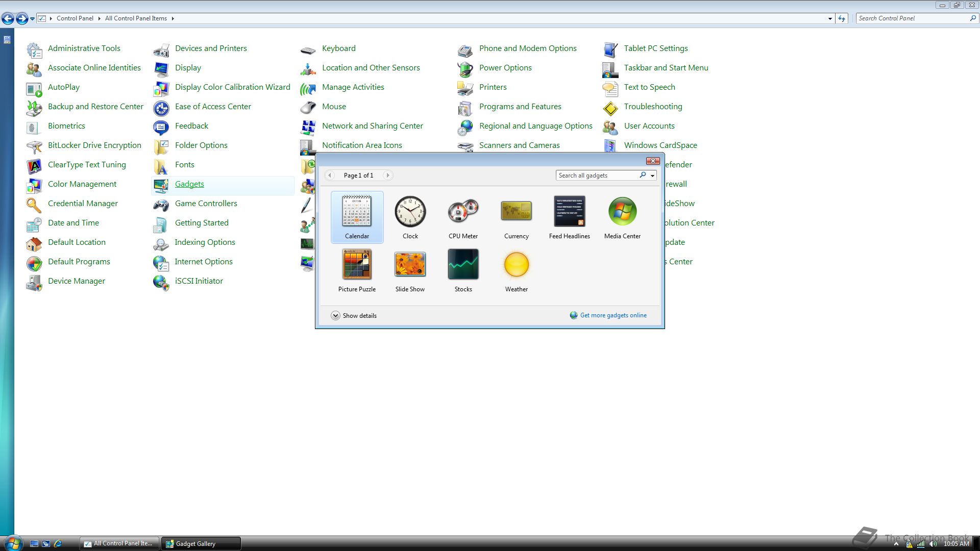Close the Gadget Gallery window
This screenshot has width=980, height=551.
pos(653,161)
